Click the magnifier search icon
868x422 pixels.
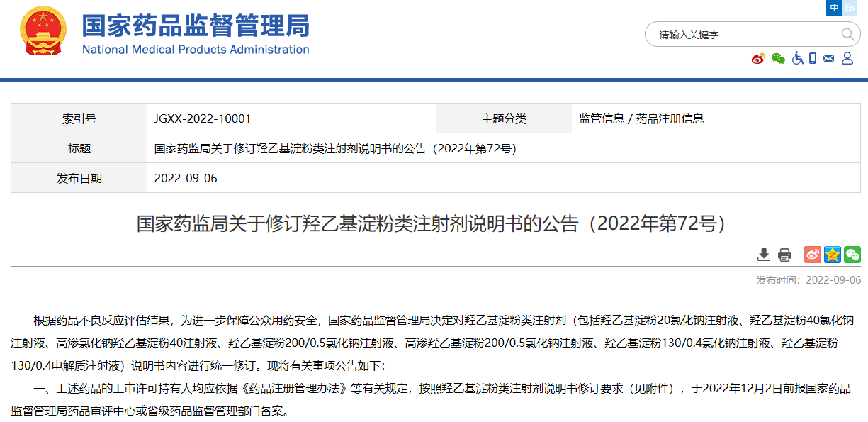[847, 34]
